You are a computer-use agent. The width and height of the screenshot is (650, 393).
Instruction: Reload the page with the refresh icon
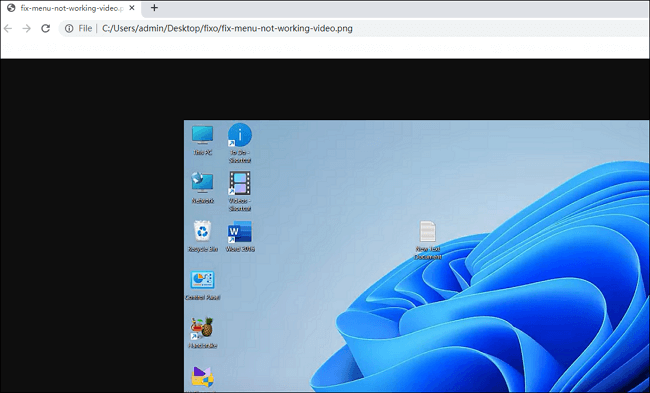pos(46,28)
